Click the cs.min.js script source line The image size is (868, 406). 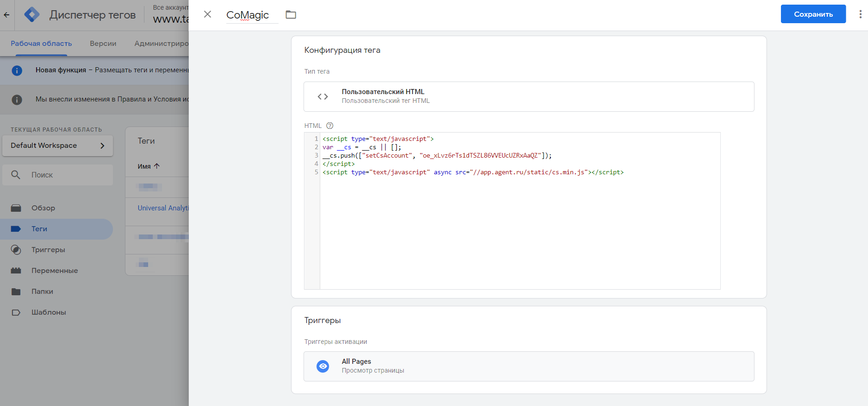pyautogui.click(x=473, y=172)
